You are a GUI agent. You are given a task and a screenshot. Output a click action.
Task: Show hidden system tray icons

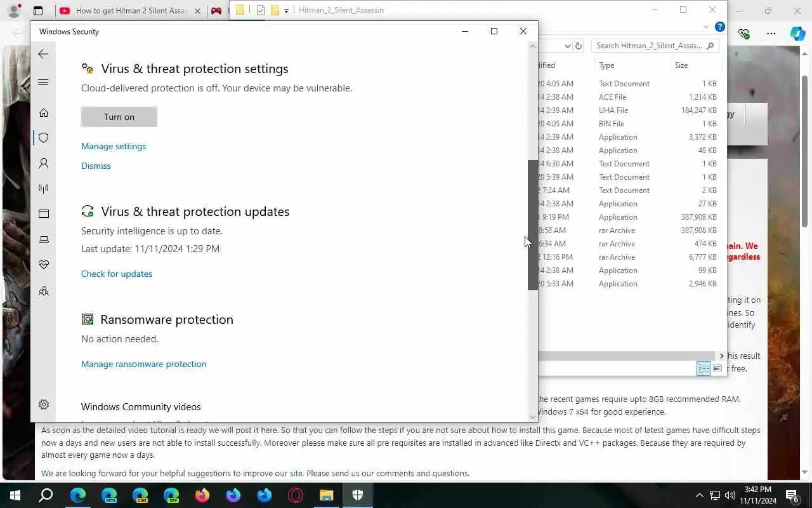click(699, 495)
